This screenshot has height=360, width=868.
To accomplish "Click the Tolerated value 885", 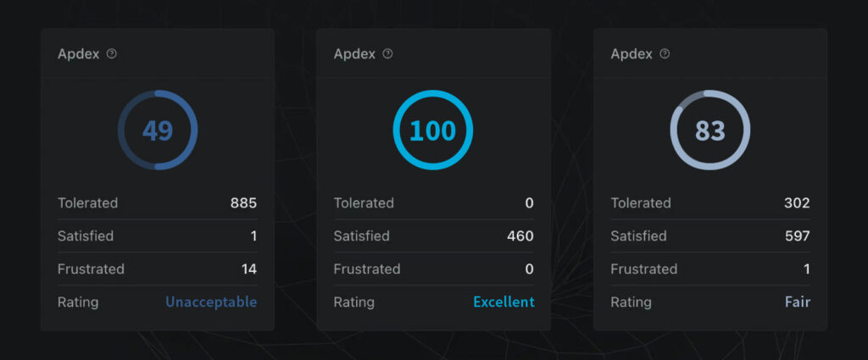I will (x=243, y=203).
